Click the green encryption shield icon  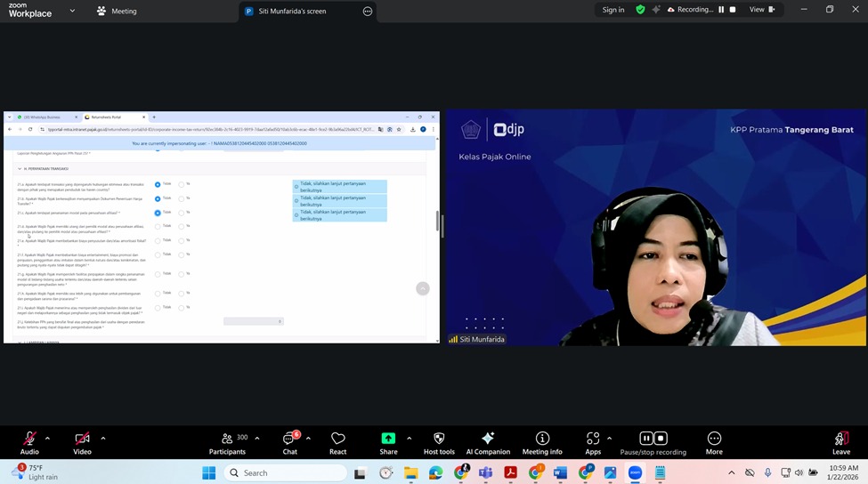tap(640, 10)
